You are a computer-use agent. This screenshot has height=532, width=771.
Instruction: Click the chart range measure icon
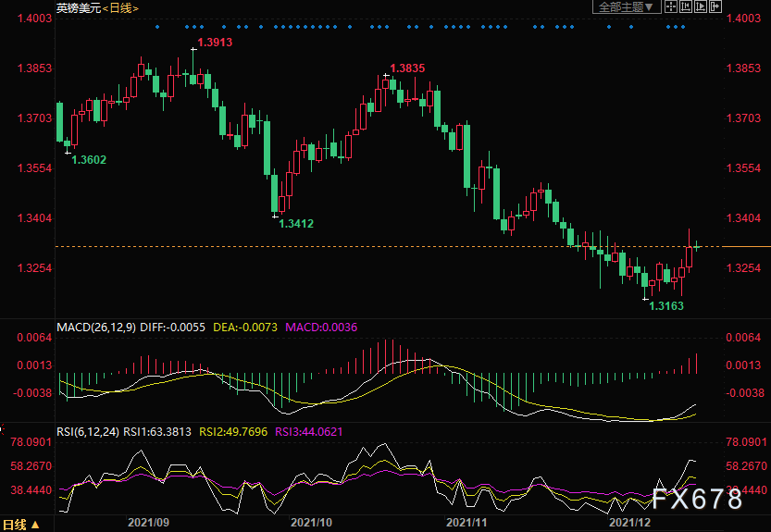(686, 6)
